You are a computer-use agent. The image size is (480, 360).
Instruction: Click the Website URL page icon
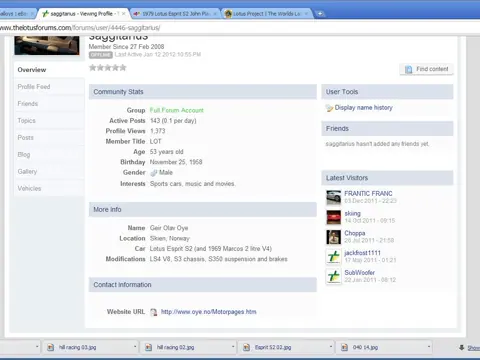(153, 312)
